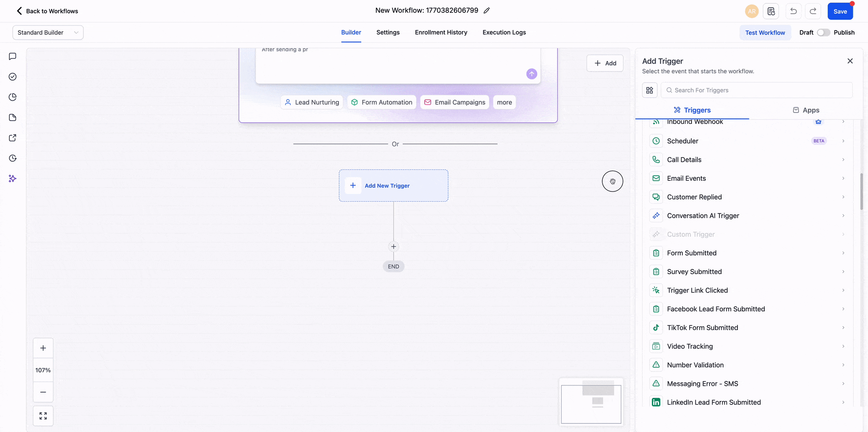Click the zoom out minus icon

click(x=43, y=392)
